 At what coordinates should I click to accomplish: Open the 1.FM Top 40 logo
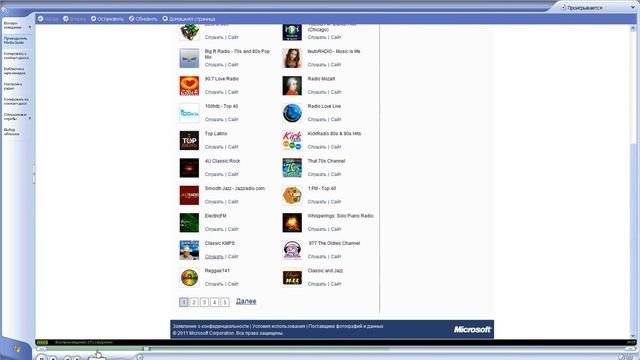292,195
